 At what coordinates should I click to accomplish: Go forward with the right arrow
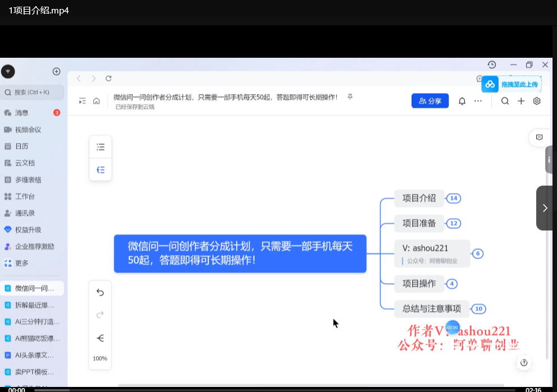click(94, 79)
